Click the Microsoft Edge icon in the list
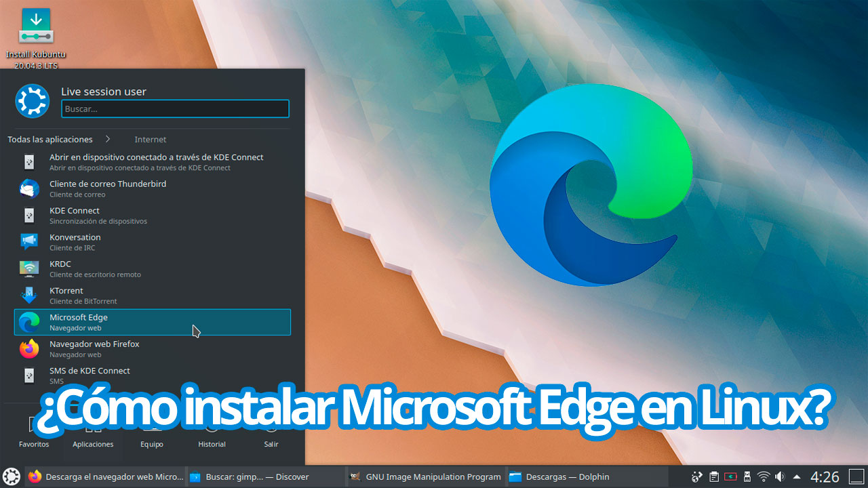868x488 pixels. (x=29, y=322)
